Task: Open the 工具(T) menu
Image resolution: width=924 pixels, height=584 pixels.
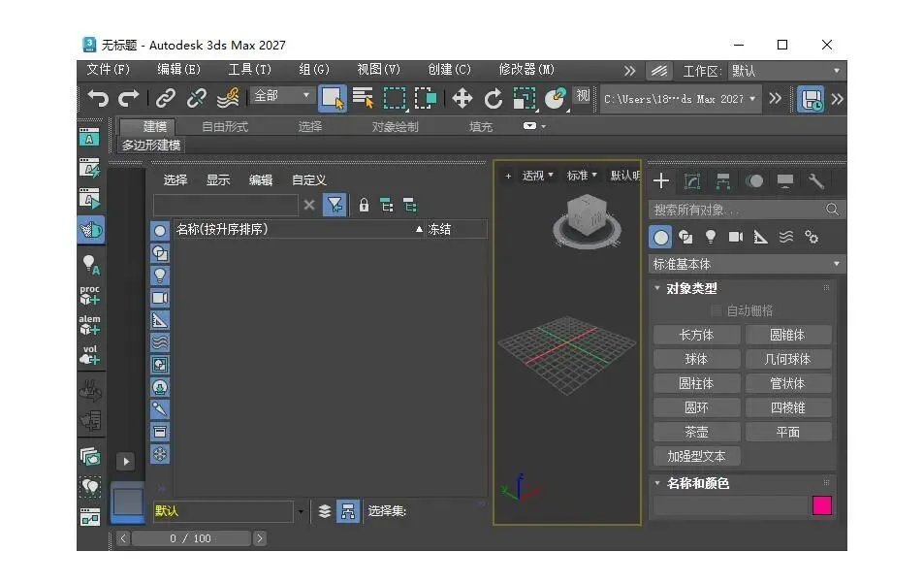Action: click(x=250, y=70)
